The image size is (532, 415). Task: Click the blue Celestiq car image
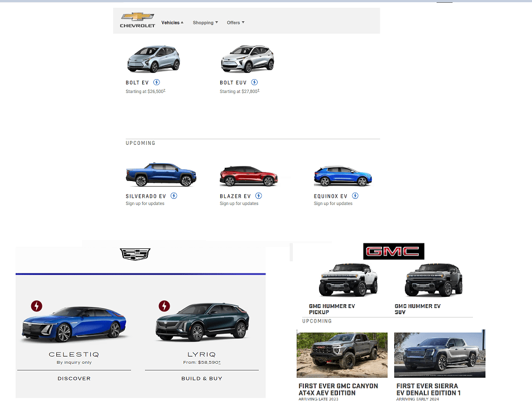(x=74, y=324)
